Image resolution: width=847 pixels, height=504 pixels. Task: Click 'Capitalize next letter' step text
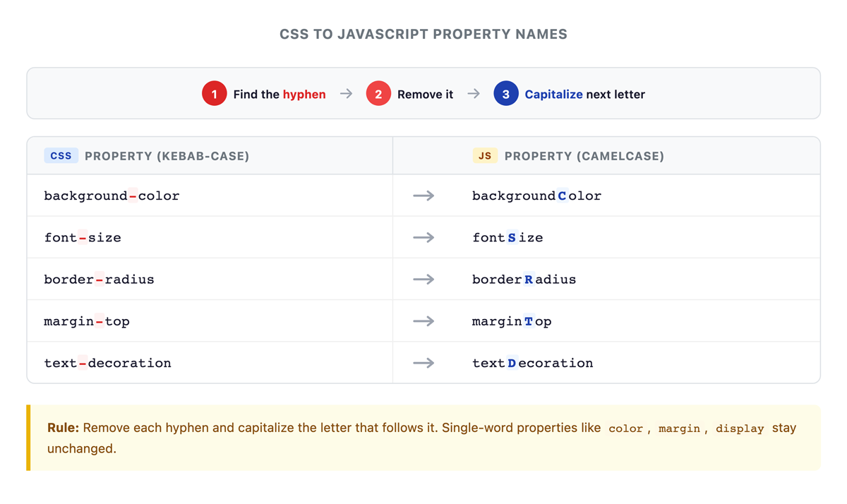(584, 94)
